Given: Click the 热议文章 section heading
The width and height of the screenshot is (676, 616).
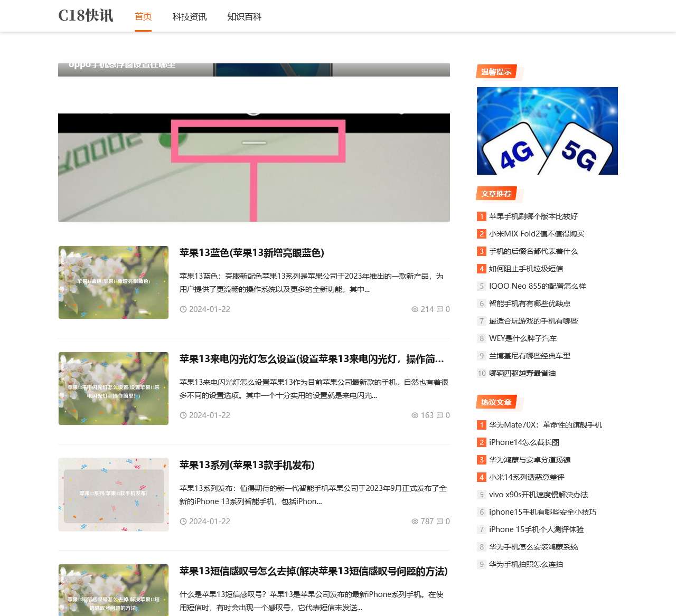Looking at the screenshot, I should pyautogui.click(x=496, y=402).
